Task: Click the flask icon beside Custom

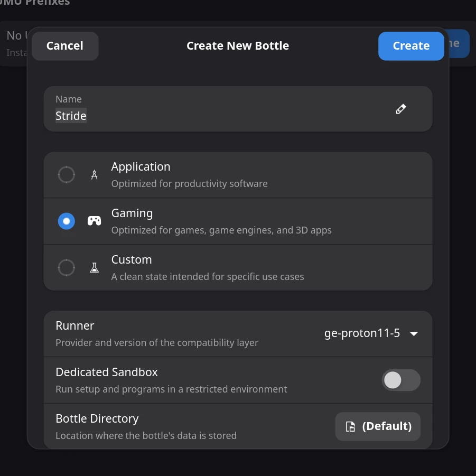Action: click(94, 267)
